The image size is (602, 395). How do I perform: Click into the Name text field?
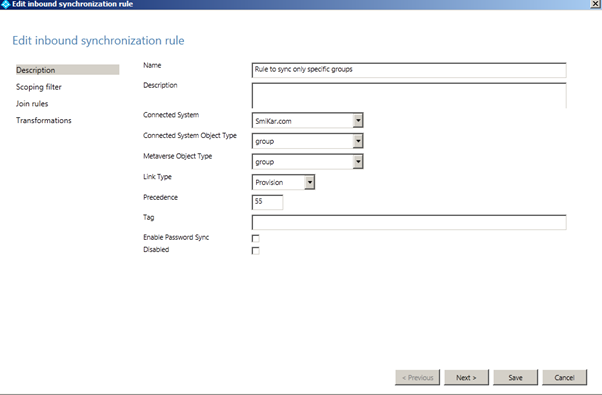click(x=409, y=70)
